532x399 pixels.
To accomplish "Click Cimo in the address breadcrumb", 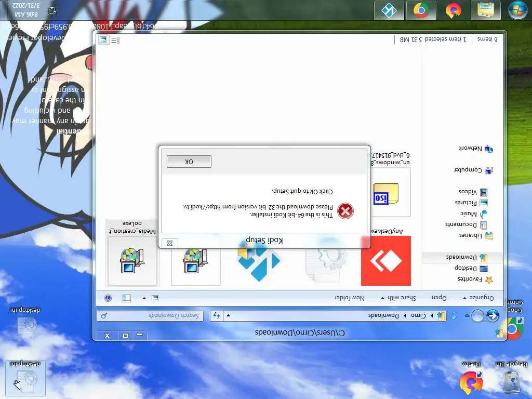I will click(x=418, y=315).
